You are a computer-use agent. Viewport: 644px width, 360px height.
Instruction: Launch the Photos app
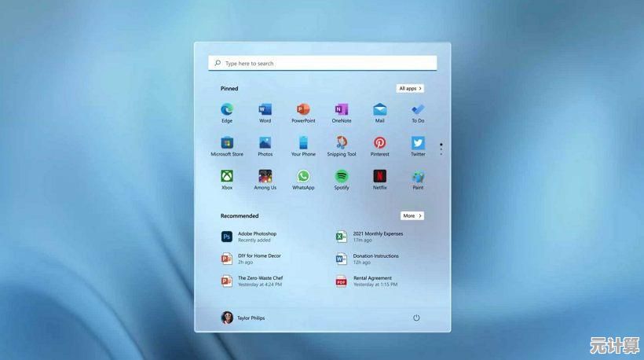click(265, 146)
